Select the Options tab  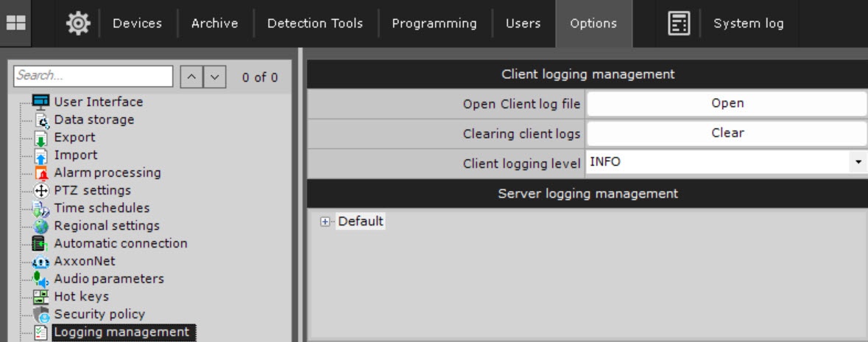click(x=593, y=24)
